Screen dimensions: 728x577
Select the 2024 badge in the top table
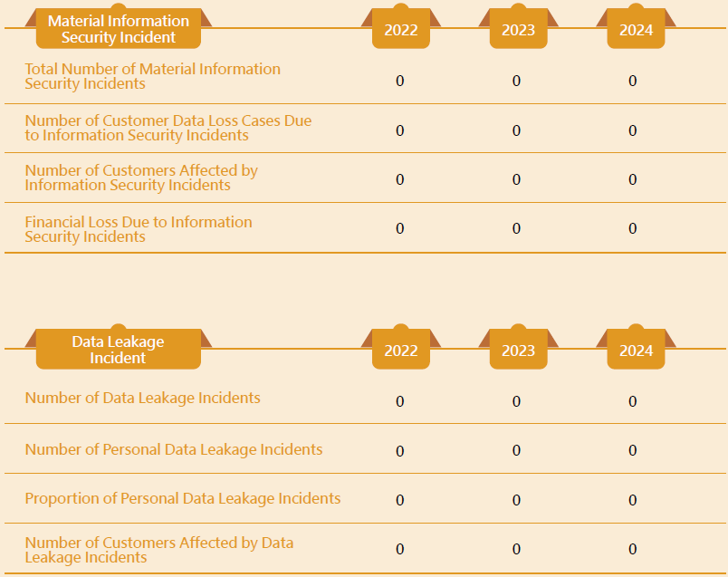tap(636, 29)
